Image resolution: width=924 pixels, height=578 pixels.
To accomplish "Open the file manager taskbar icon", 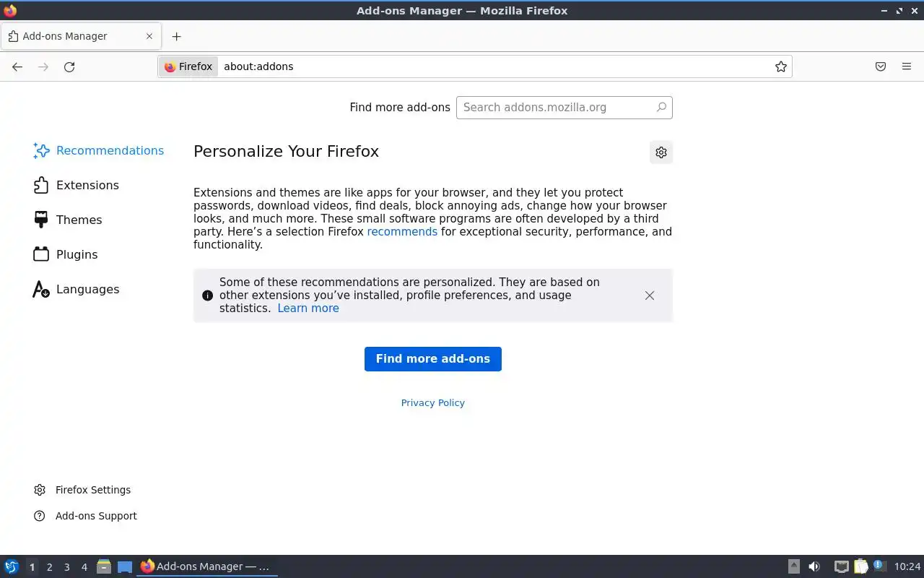I will pos(104,566).
